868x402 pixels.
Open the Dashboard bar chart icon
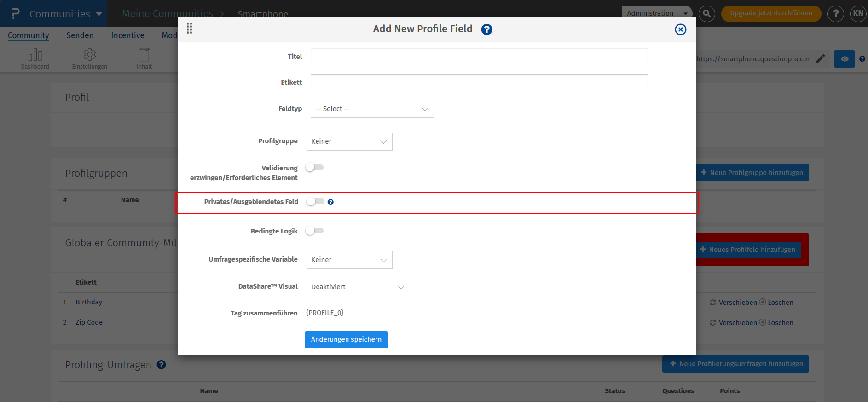point(35,55)
